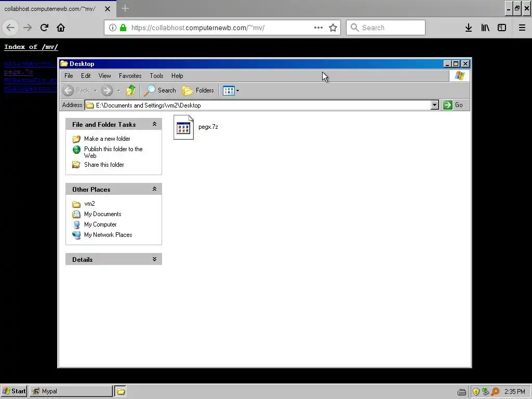Click the green padlock security icon
532x399 pixels.
[123, 28]
